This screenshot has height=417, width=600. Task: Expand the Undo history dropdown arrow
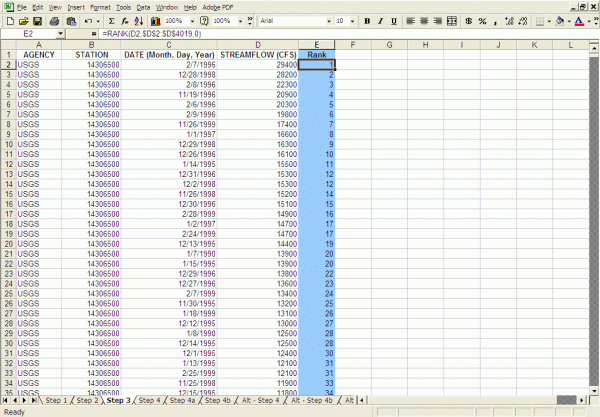click(x=98, y=21)
